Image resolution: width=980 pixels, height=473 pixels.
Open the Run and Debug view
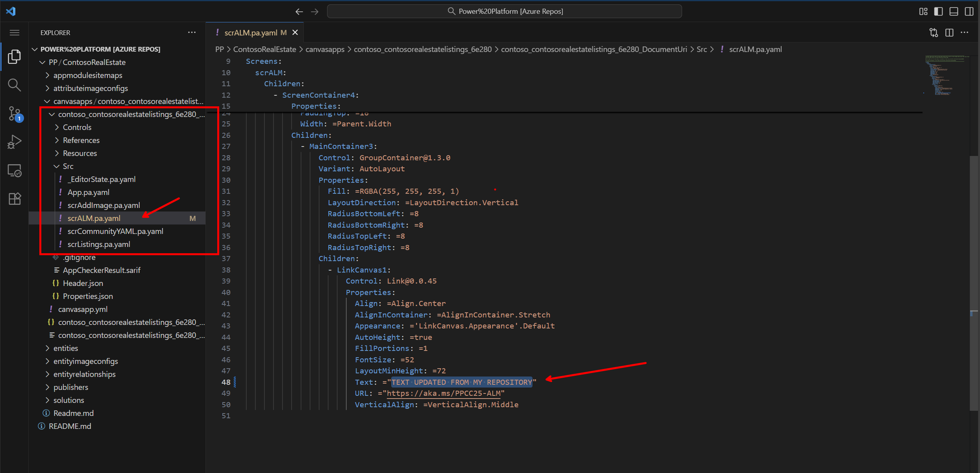click(14, 142)
